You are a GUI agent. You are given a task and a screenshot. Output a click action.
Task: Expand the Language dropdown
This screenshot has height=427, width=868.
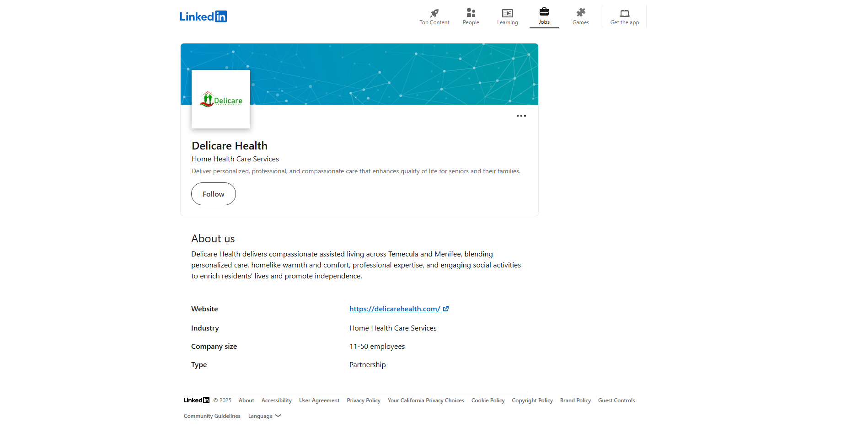point(264,416)
